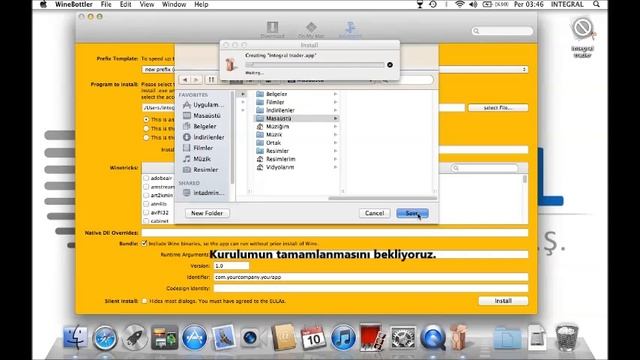Click the Identifier field com.yourcompany.yourapp
640x360 pixels.
371,277
